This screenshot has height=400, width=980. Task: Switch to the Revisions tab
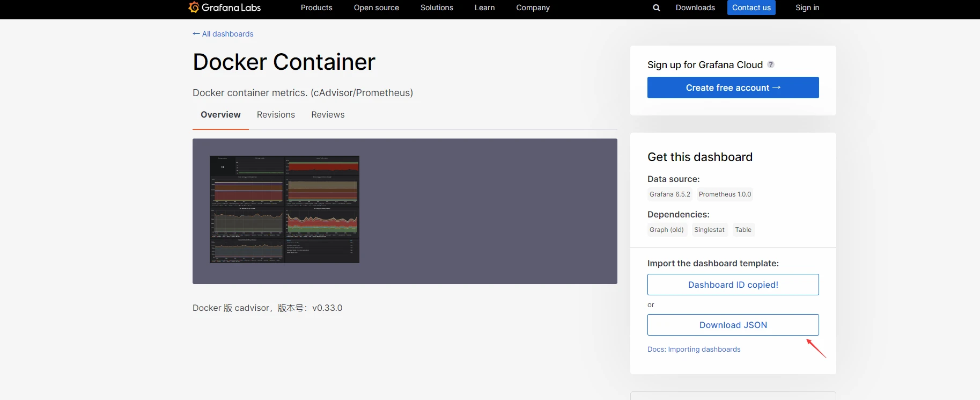click(276, 115)
